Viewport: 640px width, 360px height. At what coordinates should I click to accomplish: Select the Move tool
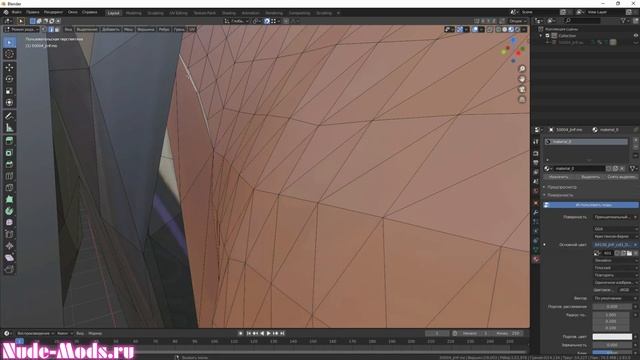point(9,67)
